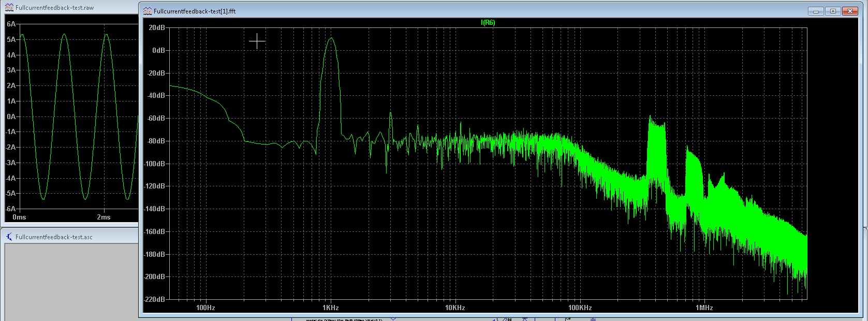Click the 2ms time axis label in raw window
868x321 pixels.
104,217
